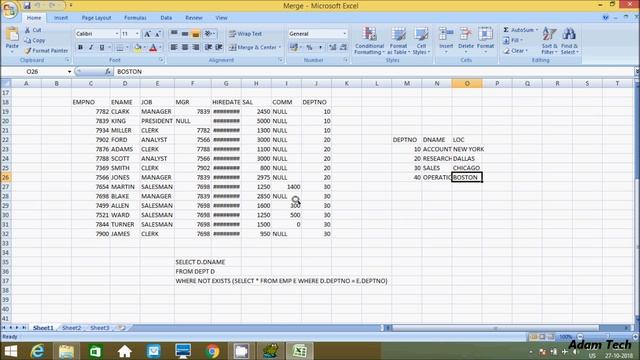The image size is (640, 360).
Task: Click the Copy command
Action: (x=35, y=40)
